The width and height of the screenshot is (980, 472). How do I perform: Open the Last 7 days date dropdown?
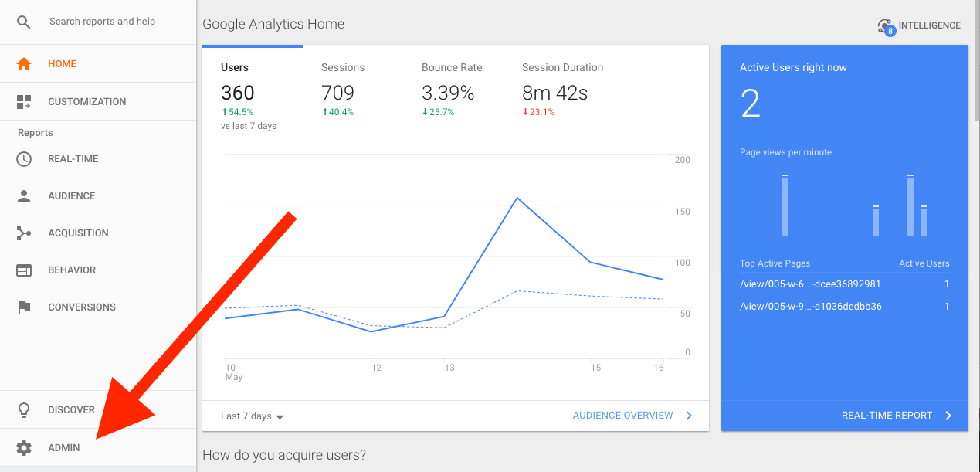click(253, 416)
